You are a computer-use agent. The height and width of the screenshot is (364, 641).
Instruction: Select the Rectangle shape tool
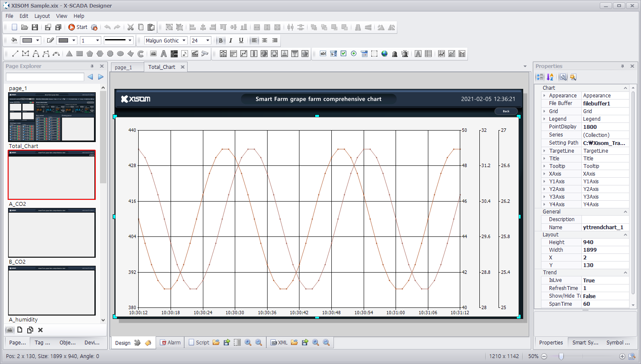(80, 54)
